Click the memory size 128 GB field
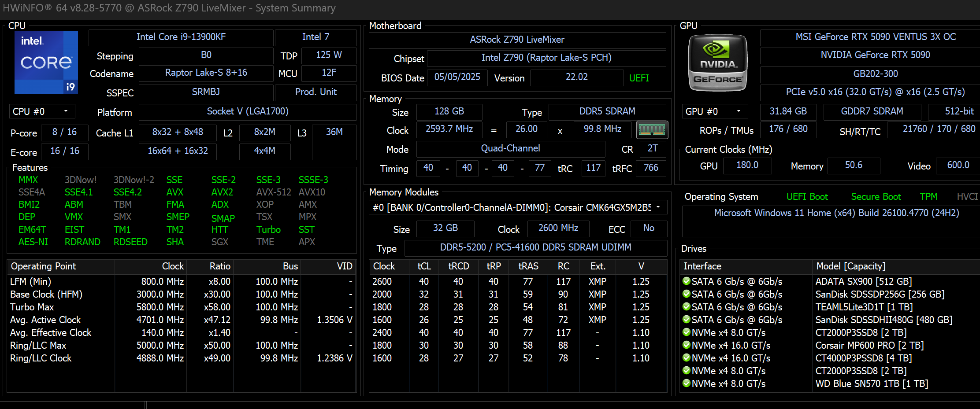 pyautogui.click(x=449, y=112)
